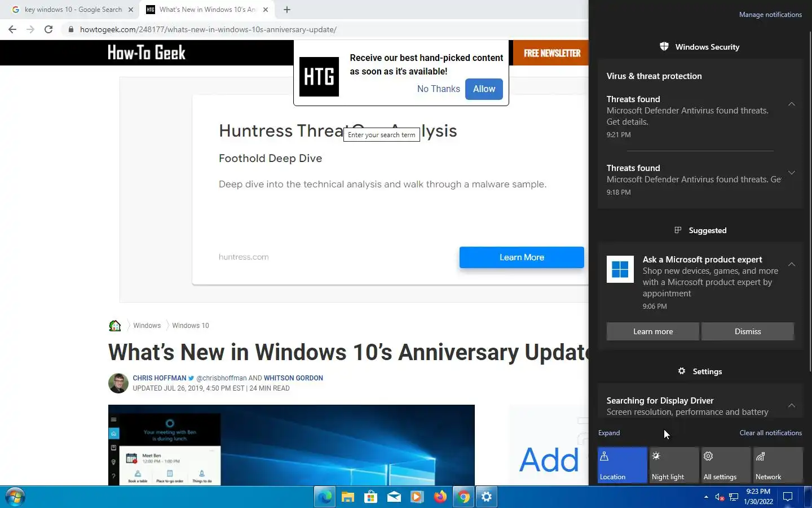Click the Windows Security shield header
Image resolution: width=812 pixels, height=508 pixels.
(x=700, y=47)
